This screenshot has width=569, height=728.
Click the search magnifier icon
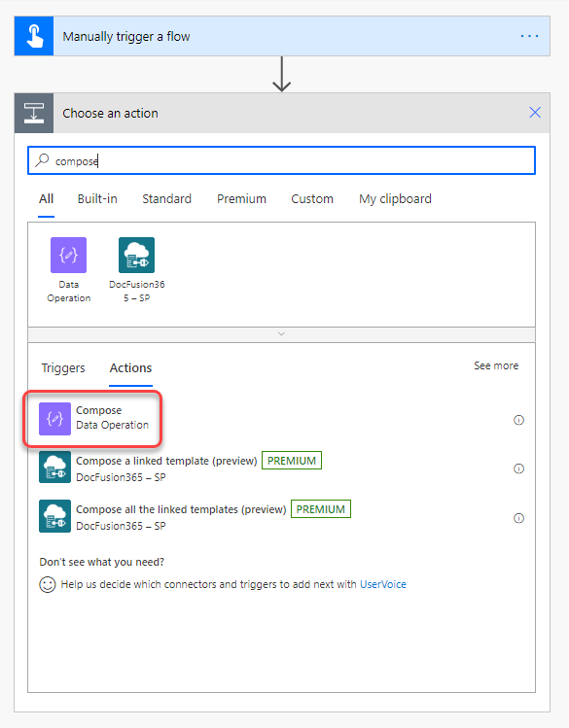tap(42, 160)
